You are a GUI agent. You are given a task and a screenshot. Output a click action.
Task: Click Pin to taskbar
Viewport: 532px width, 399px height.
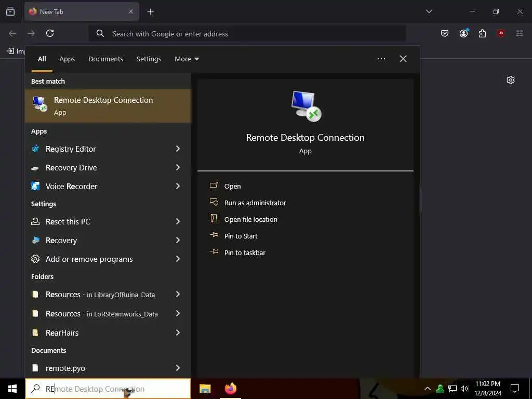[x=245, y=253]
